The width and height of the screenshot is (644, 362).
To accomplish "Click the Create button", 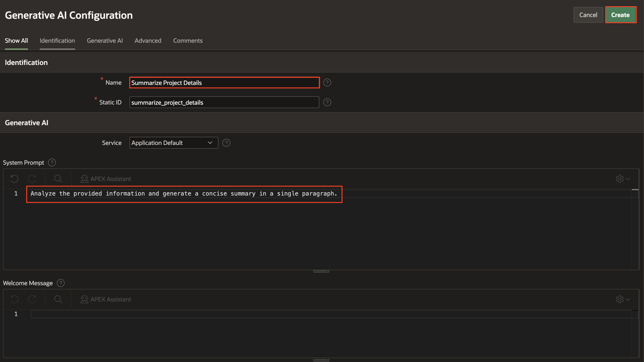I will tap(620, 15).
